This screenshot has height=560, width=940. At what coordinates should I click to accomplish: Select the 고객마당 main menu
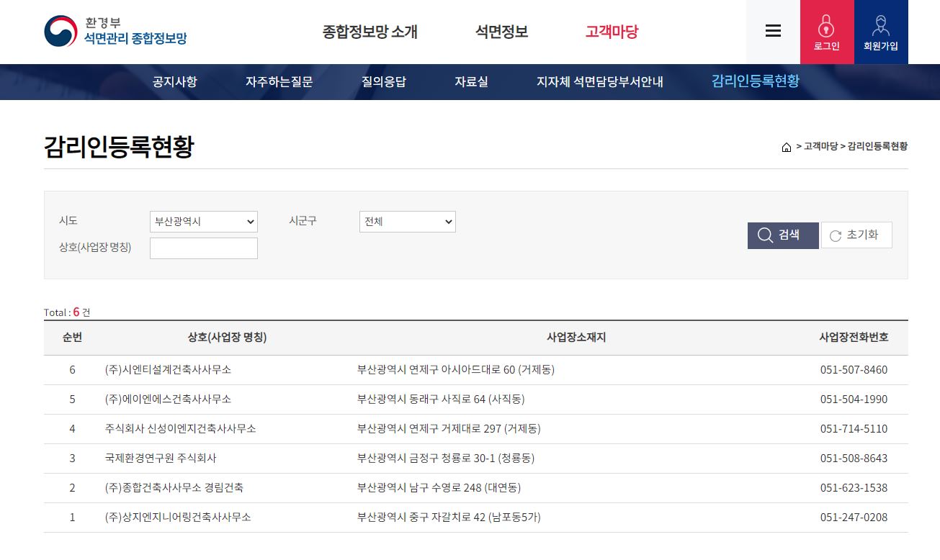(612, 32)
